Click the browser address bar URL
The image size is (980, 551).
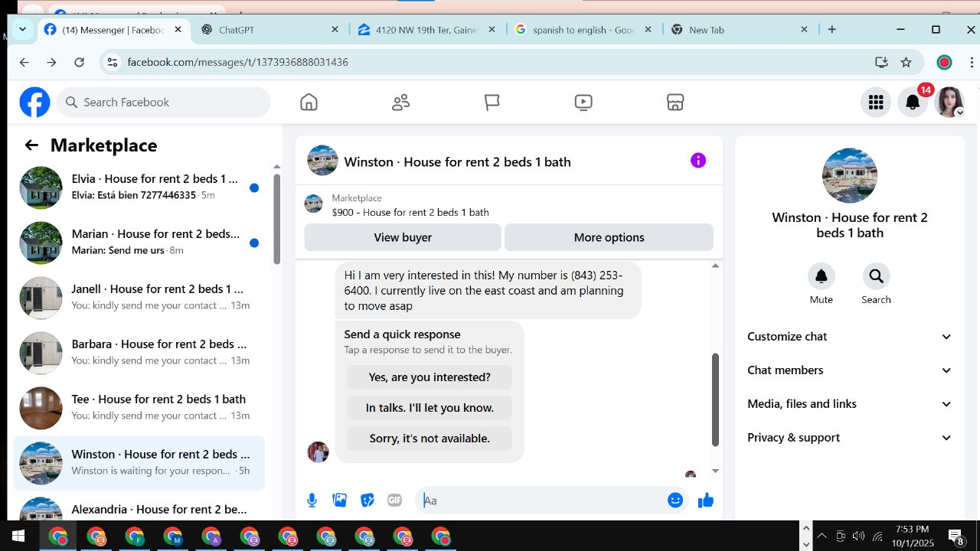click(237, 62)
